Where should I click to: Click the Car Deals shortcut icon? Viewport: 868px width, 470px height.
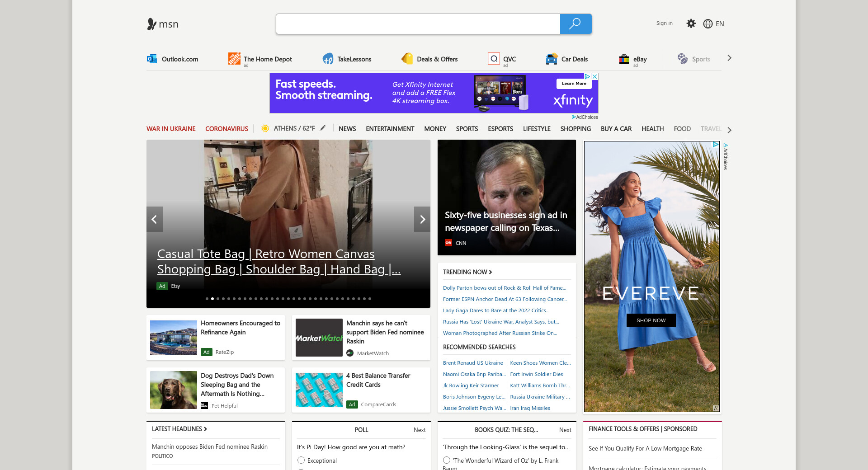pyautogui.click(x=552, y=59)
